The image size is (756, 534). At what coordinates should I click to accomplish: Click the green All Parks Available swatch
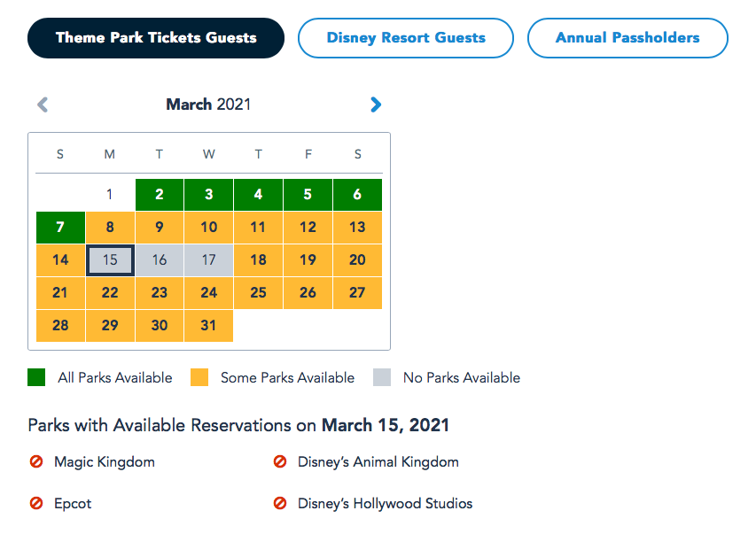[x=36, y=378]
